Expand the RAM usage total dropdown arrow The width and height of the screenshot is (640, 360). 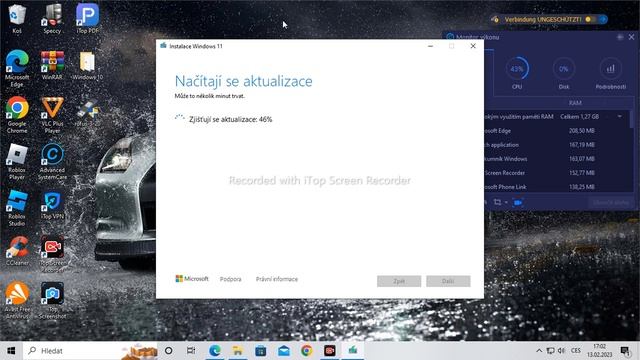620,116
